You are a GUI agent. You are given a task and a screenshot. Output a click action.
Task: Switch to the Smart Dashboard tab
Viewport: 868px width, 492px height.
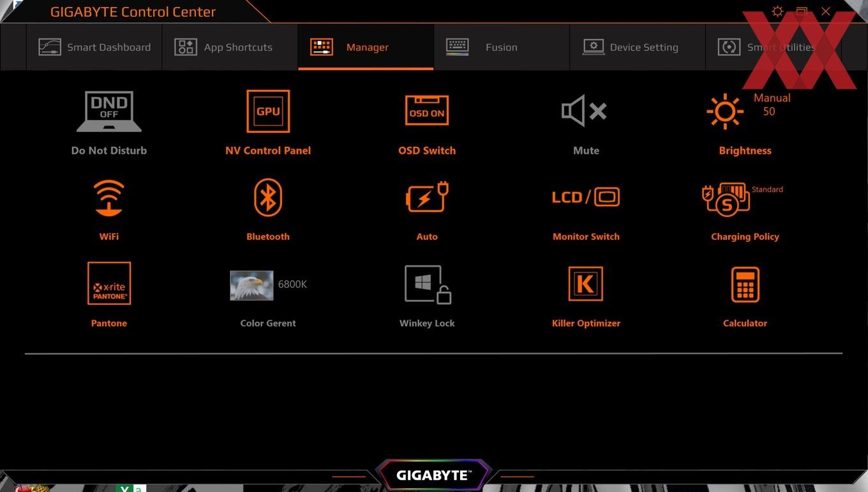pos(94,47)
